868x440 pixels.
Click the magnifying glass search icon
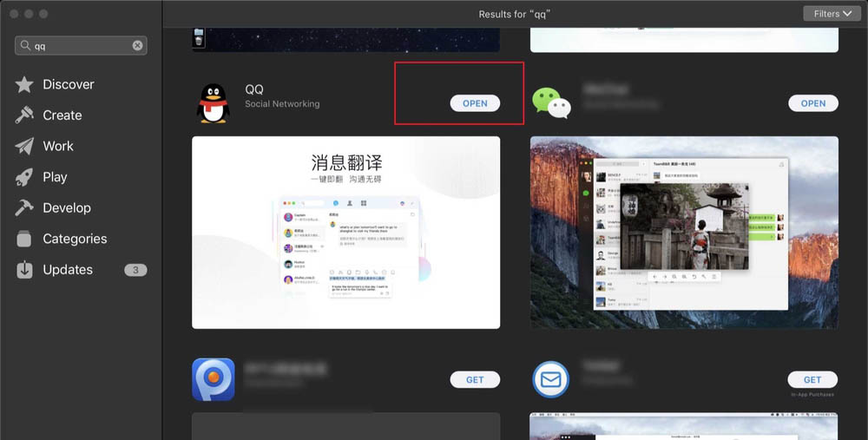25,45
